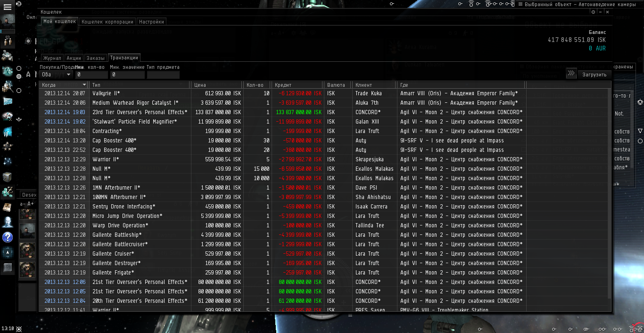Open the Wallet icon in sidebar
Screen dimensions: 644x333
[x=8, y=192]
